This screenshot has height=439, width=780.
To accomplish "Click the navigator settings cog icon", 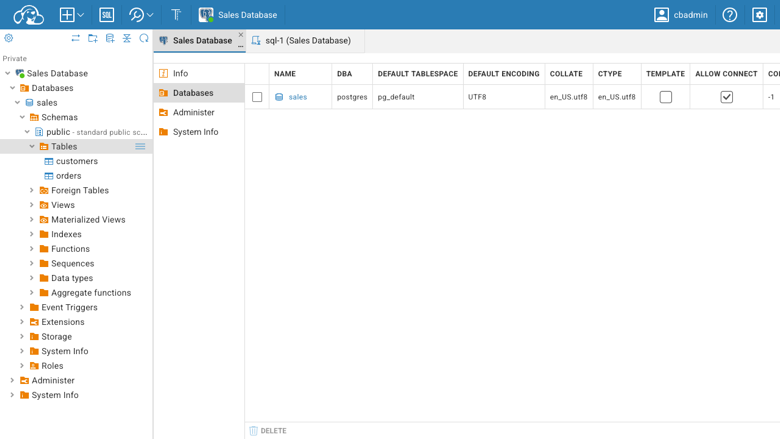I will [8, 38].
